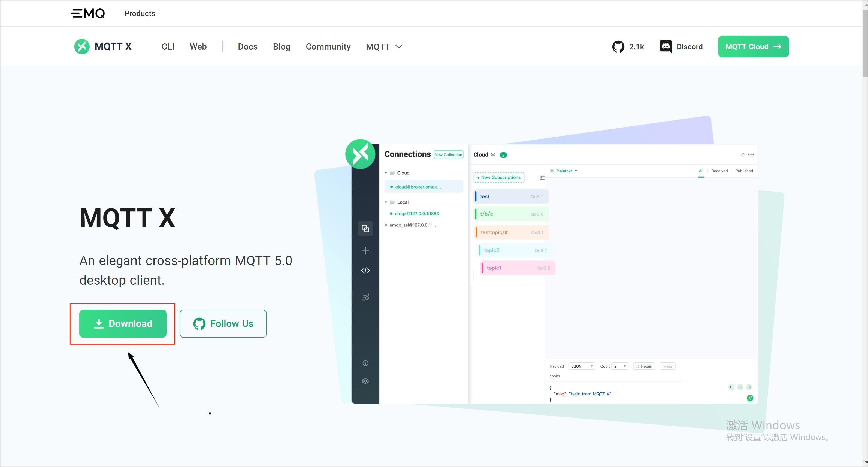
Task: Click the green Download button
Action: click(123, 323)
